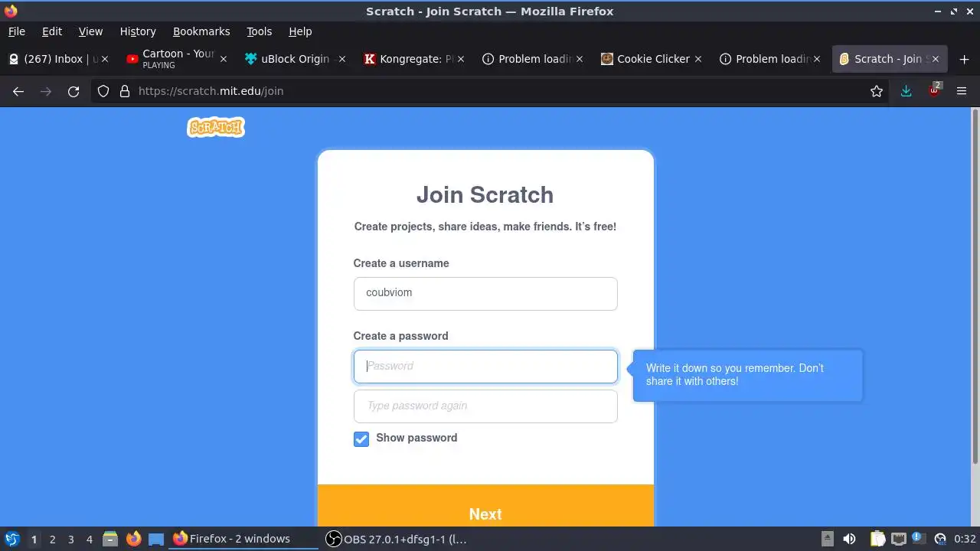This screenshot has width=980, height=551.
Task: Open the Tools menu
Action: pos(259,31)
